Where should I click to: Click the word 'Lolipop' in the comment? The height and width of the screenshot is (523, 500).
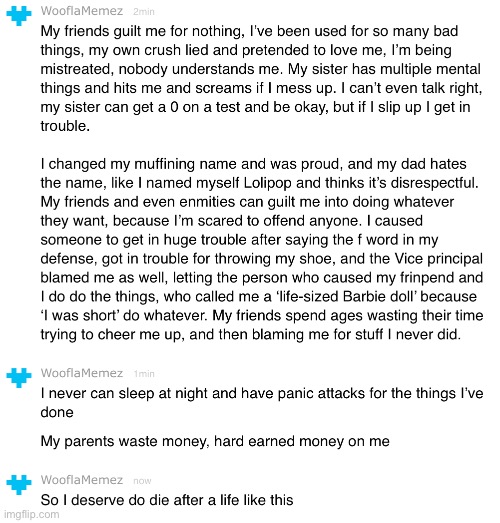[x=268, y=183]
